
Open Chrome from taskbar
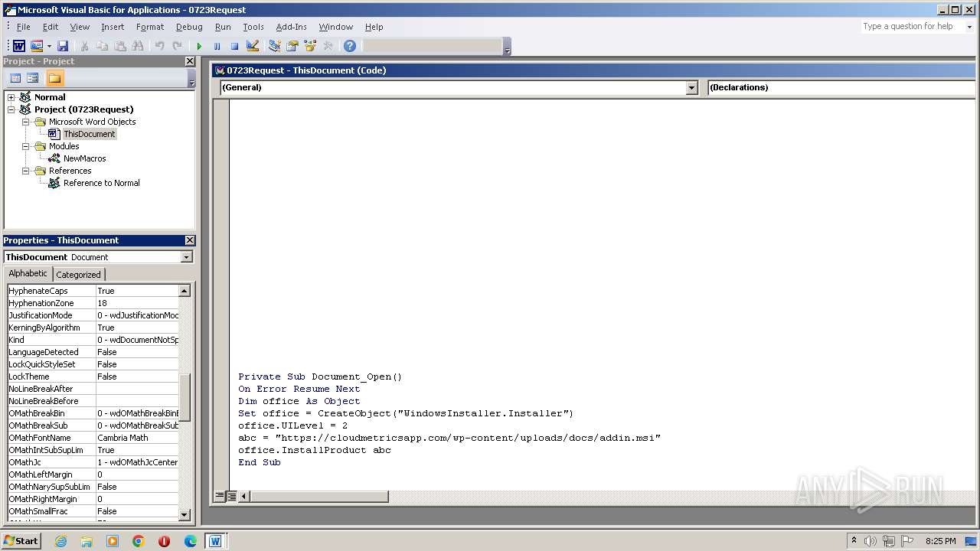pyautogui.click(x=139, y=541)
